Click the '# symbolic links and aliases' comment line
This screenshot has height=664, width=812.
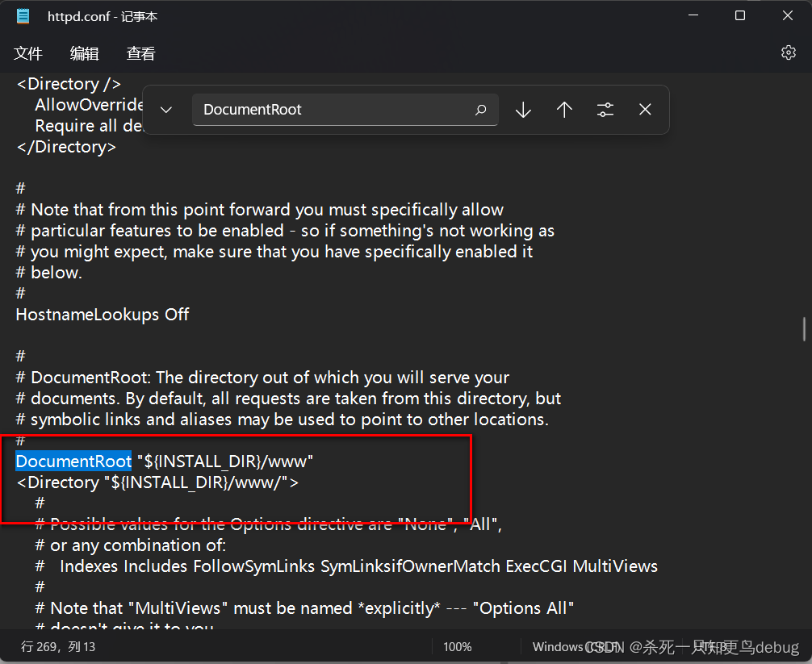283,420
